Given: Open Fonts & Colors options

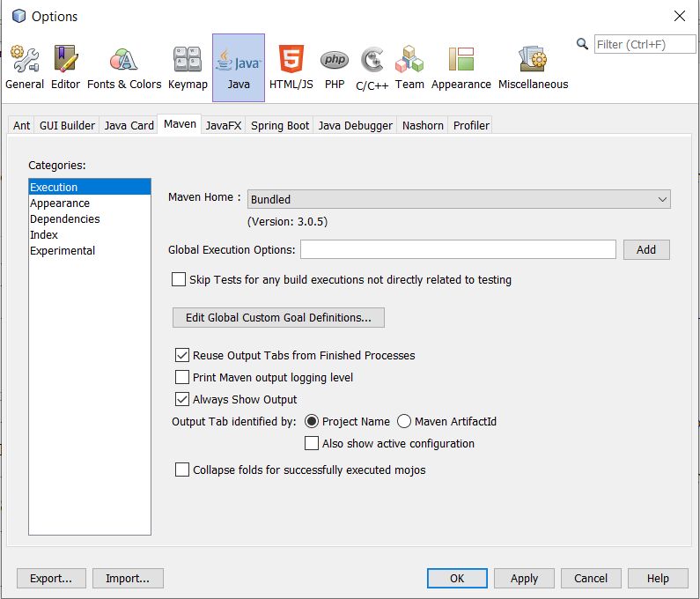Looking at the screenshot, I should point(124,68).
